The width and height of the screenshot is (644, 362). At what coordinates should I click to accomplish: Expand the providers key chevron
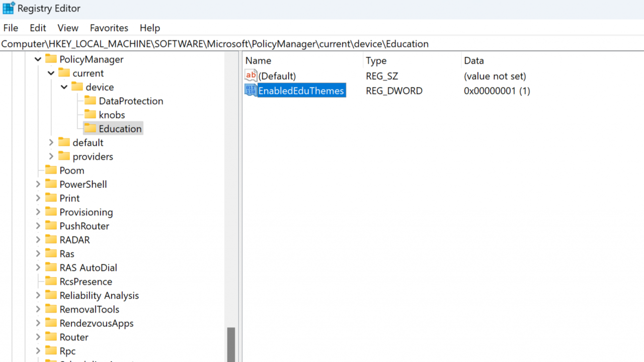[x=51, y=156]
